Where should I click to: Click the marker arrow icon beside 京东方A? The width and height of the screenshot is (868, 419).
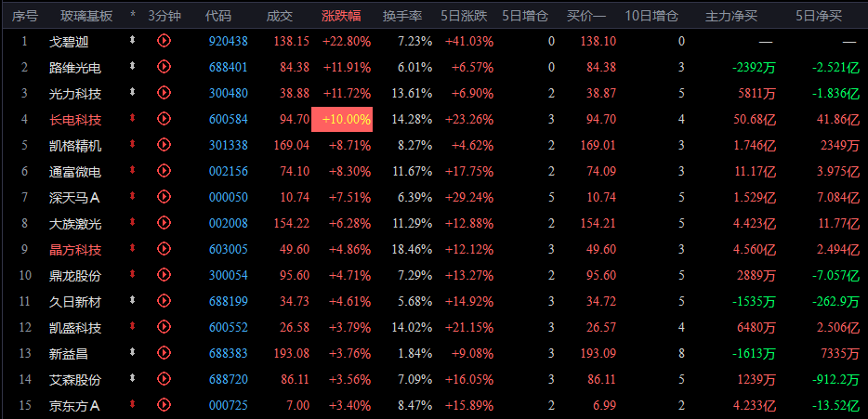pyautogui.click(x=132, y=403)
